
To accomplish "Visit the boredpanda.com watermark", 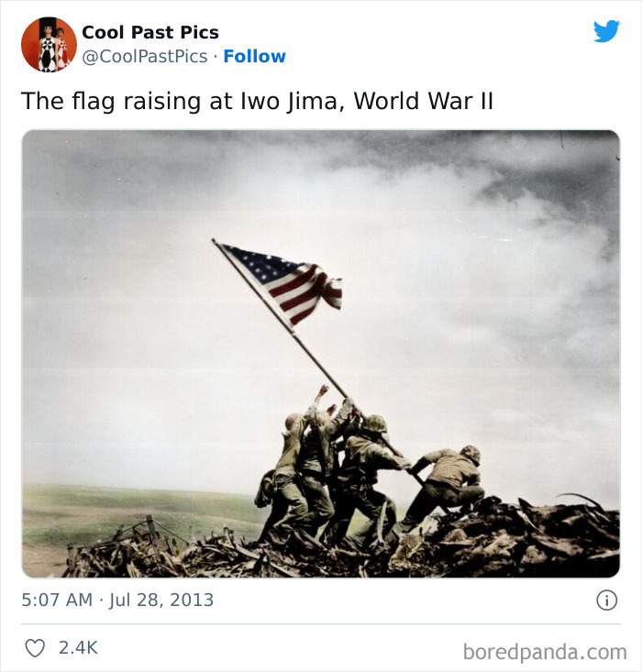I will pos(545,652).
